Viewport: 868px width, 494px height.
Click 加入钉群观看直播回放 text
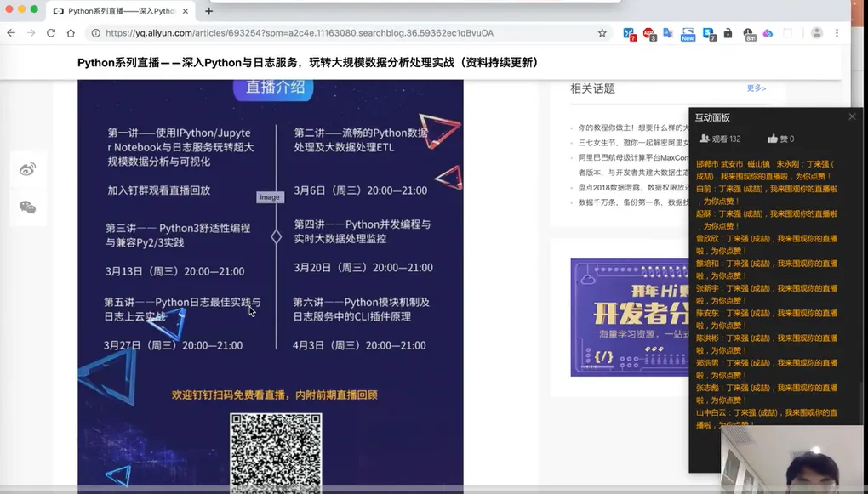coord(159,190)
